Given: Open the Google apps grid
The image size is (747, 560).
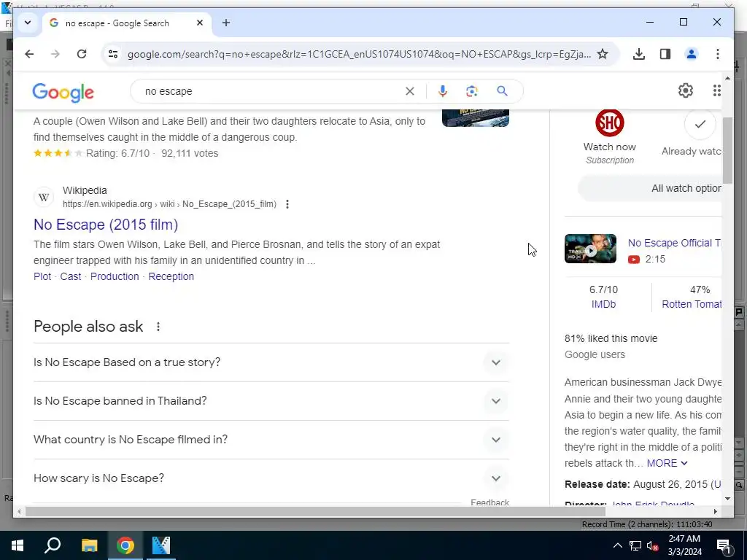Looking at the screenshot, I should (716, 90).
